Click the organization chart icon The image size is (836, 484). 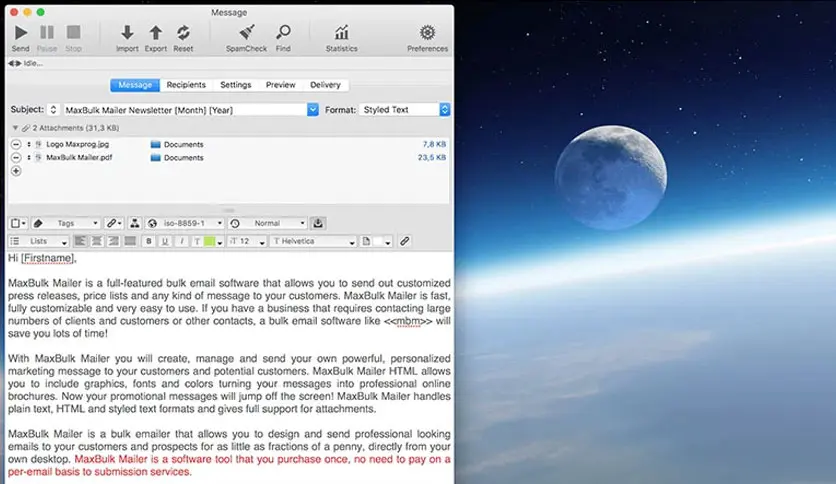[x=134, y=223]
